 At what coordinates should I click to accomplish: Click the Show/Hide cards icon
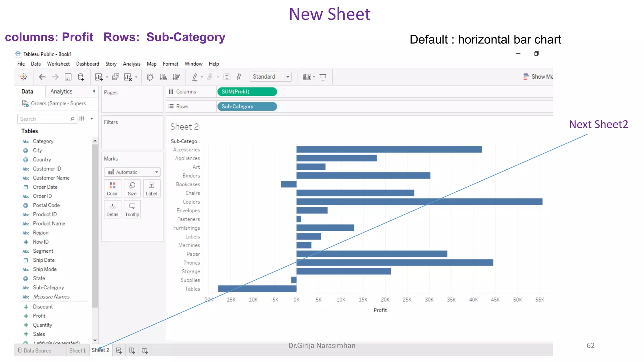[x=307, y=77]
